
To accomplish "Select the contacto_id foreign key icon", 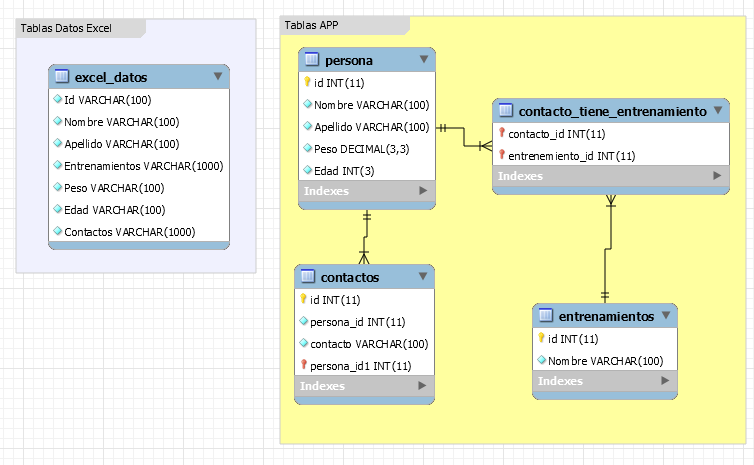I will coord(502,133).
